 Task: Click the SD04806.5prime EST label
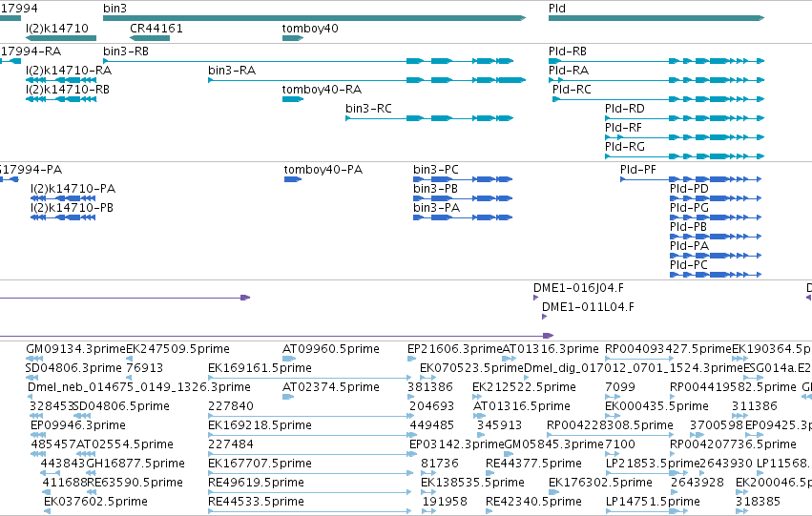(x=121, y=407)
